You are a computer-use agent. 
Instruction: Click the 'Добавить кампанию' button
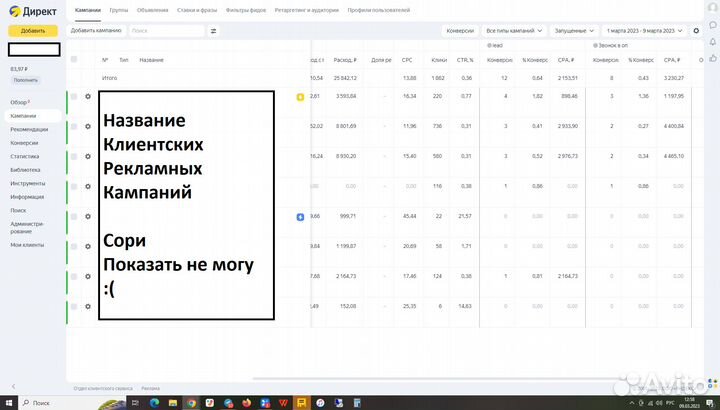pos(96,30)
